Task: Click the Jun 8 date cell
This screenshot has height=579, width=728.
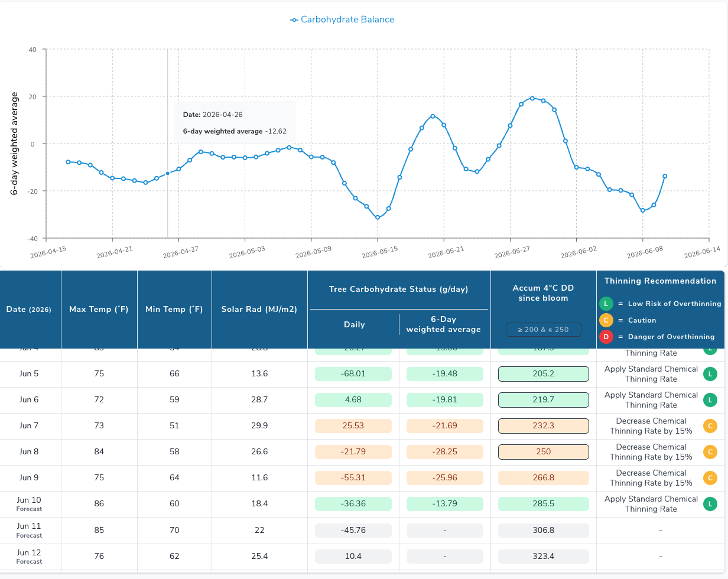Action: coord(29,452)
